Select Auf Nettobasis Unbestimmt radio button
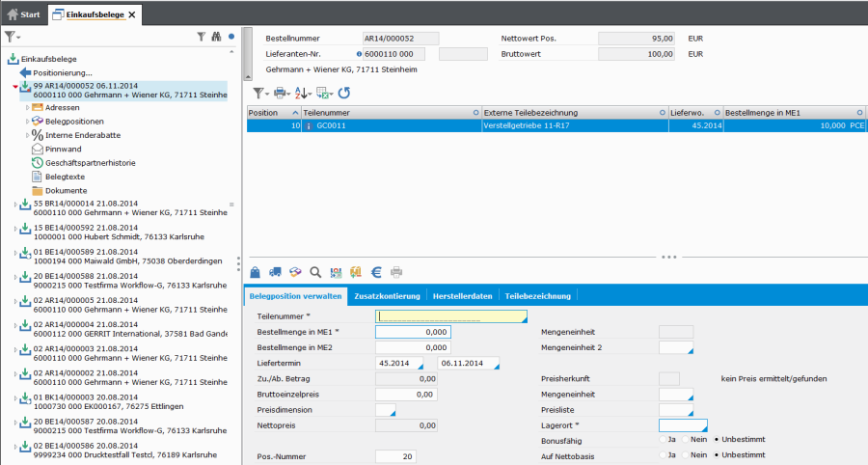Screen dimensions: 868x465 pyautogui.click(x=717, y=455)
